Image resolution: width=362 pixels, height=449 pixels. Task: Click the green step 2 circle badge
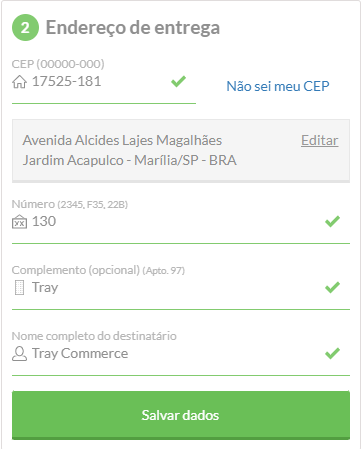[x=25, y=28]
